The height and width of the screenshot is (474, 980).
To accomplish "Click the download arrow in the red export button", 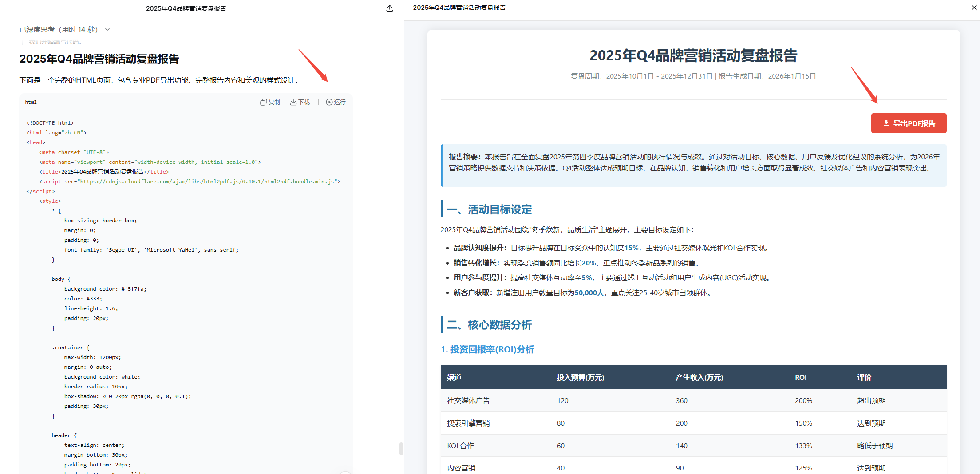I will 886,123.
